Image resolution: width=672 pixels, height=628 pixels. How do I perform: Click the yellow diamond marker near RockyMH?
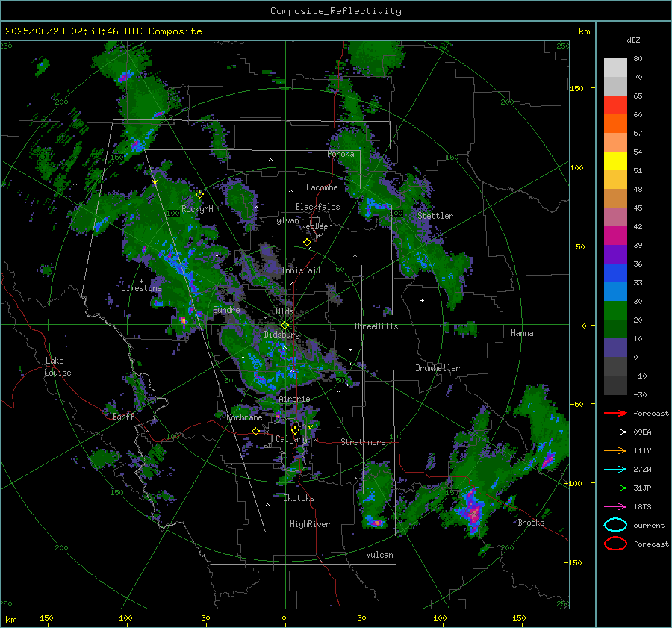coord(199,195)
